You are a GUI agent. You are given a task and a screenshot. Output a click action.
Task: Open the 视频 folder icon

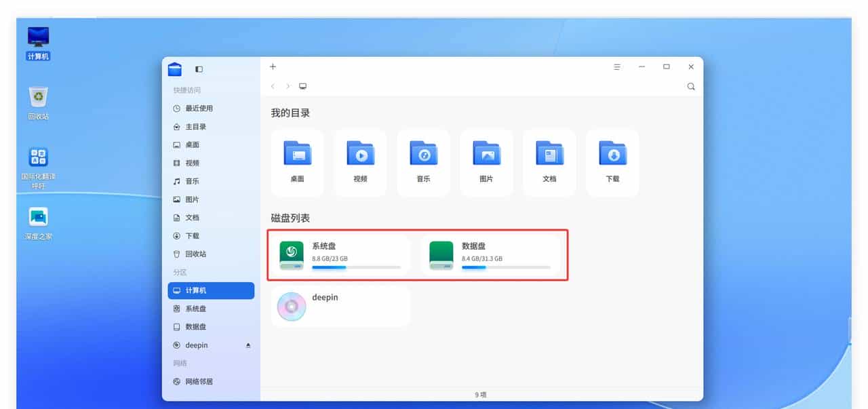[360, 154]
